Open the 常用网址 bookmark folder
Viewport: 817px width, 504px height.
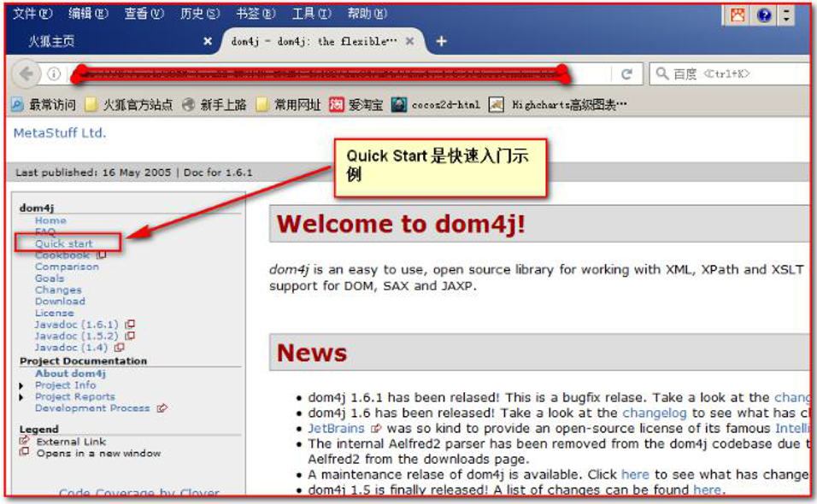point(289,105)
